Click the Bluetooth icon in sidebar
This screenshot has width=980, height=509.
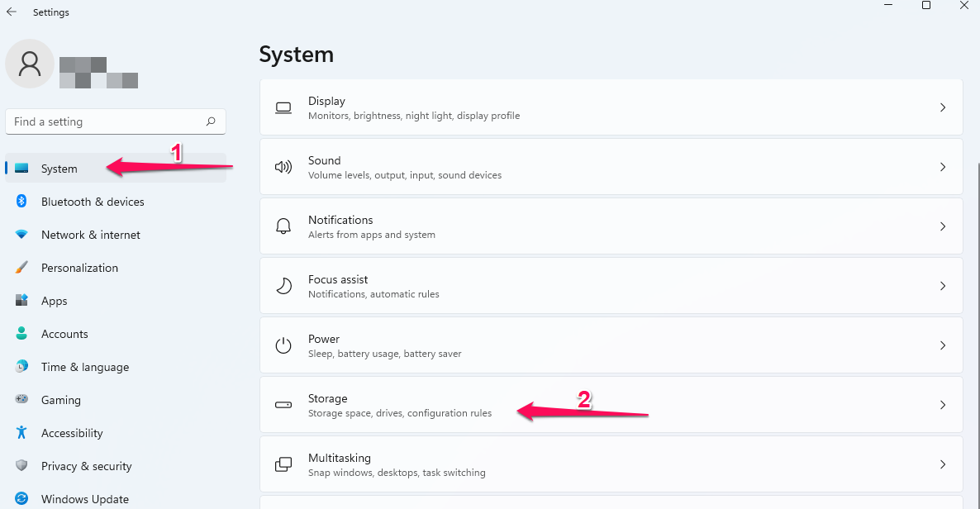tap(21, 201)
